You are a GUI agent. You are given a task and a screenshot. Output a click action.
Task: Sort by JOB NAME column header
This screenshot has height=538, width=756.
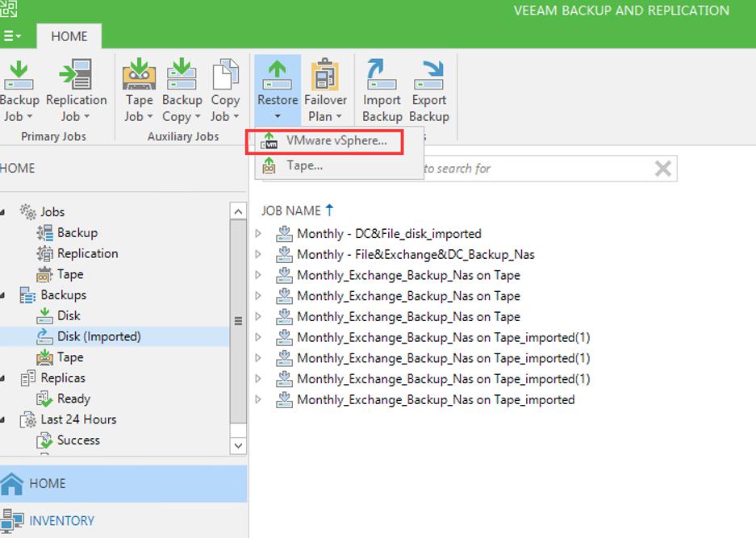291,211
